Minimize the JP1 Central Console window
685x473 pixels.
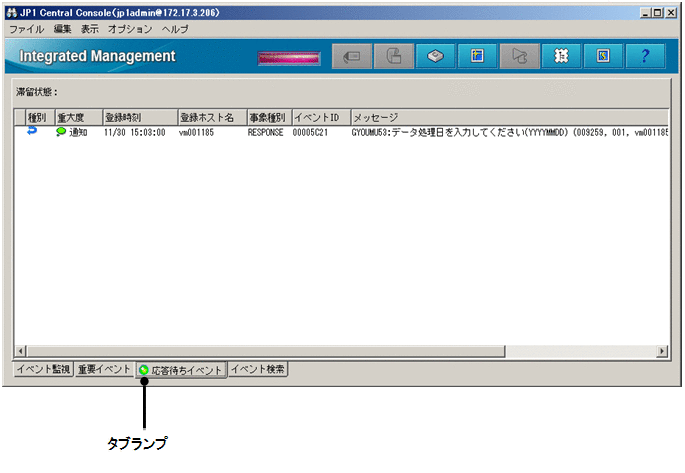tap(645, 13)
